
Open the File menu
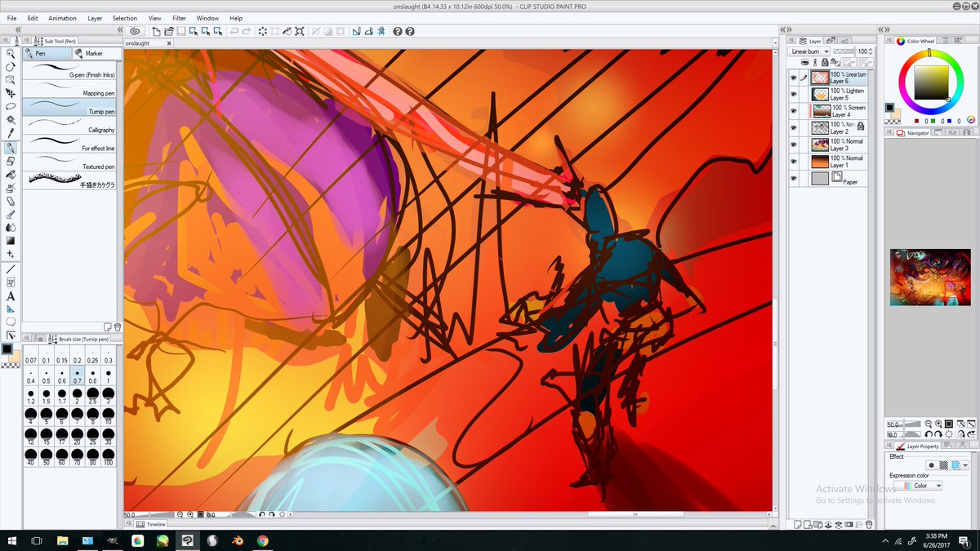tap(11, 17)
